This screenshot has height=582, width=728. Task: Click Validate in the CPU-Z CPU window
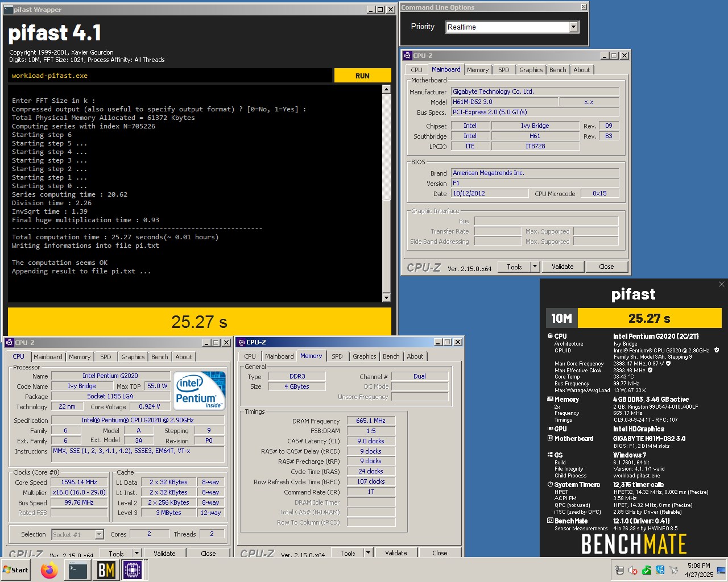[164, 553]
